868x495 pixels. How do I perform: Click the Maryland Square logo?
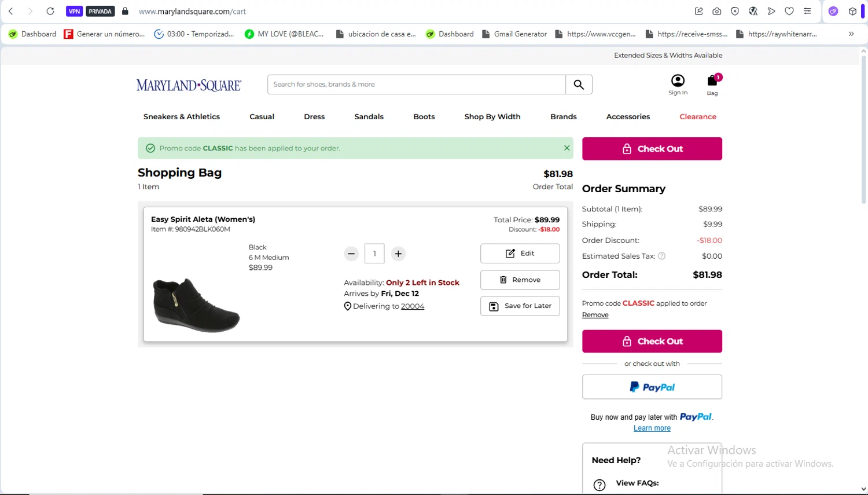189,86
